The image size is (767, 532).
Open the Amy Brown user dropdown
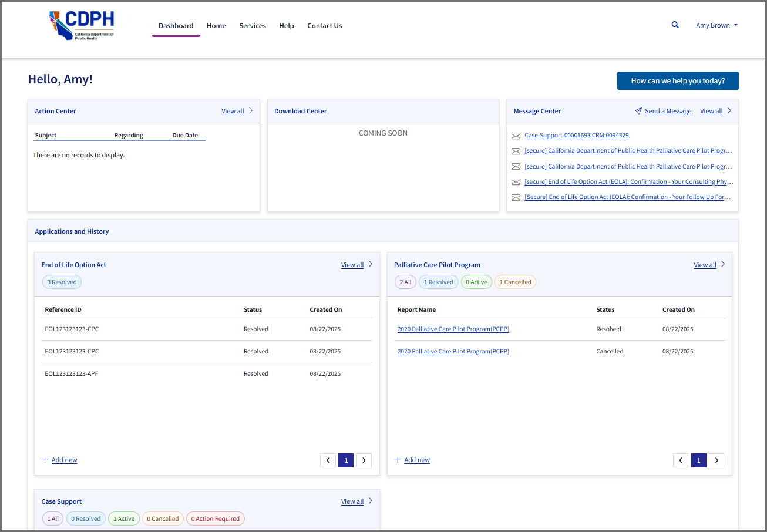pyautogui.click(x=716, y=25)
